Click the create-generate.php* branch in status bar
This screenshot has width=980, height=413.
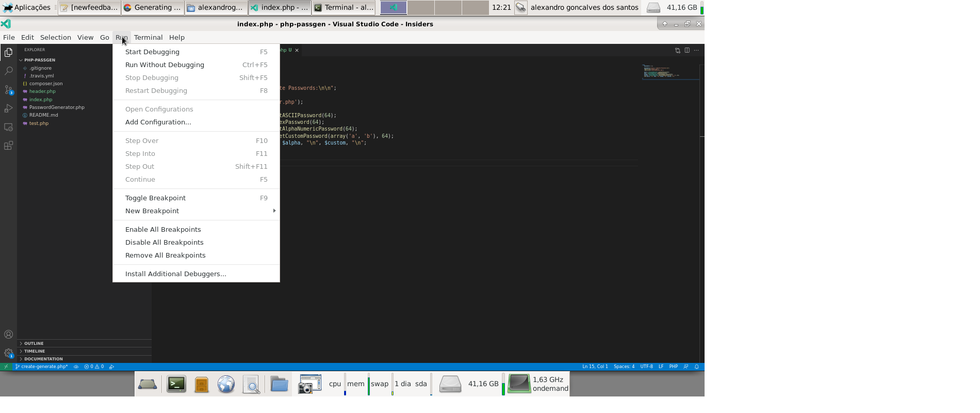click(x=42, y=367)
